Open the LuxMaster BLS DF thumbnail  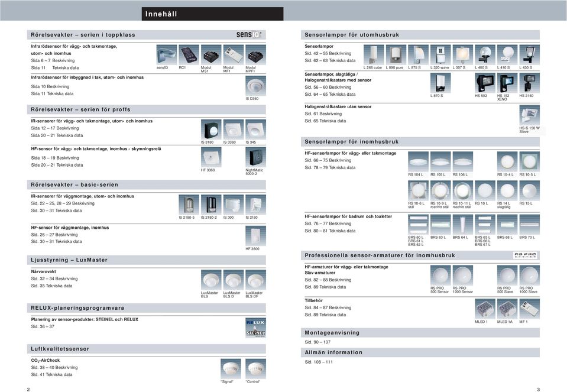(255, 280)
